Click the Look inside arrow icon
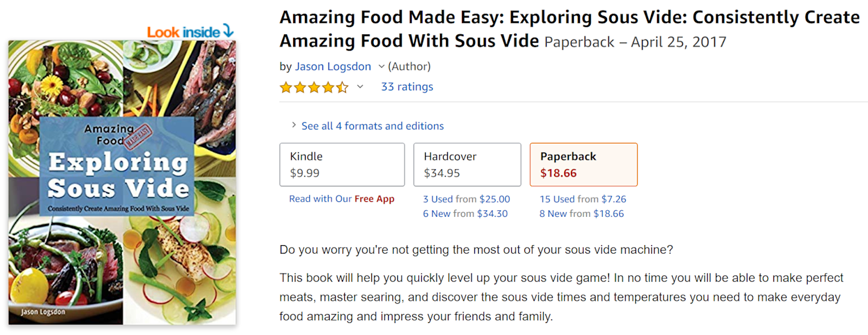This screenshot has width=868, height=335. (228, 31)
